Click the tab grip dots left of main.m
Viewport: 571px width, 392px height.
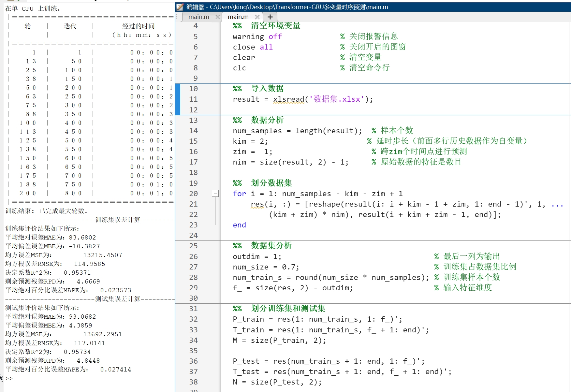tap(177, 16)
